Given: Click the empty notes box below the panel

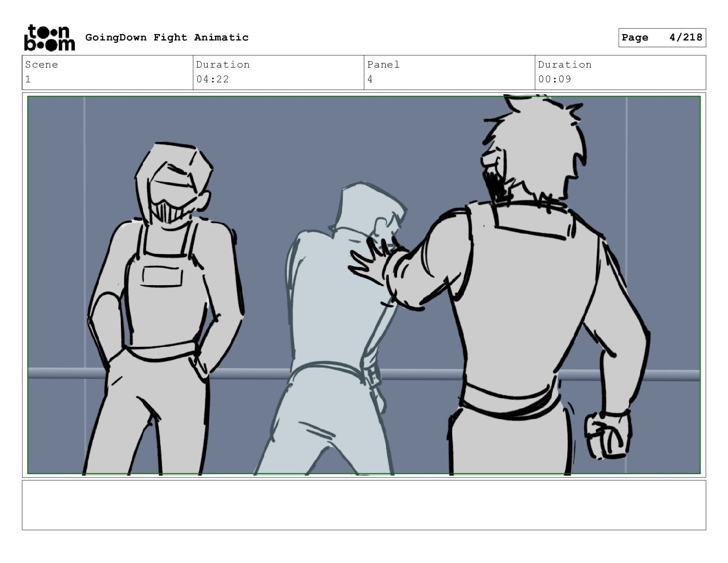Looking at the screenshot, I should 364,505.
